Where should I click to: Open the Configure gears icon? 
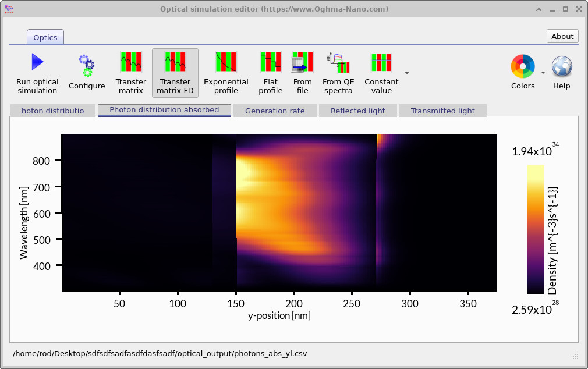click(87, 66)
